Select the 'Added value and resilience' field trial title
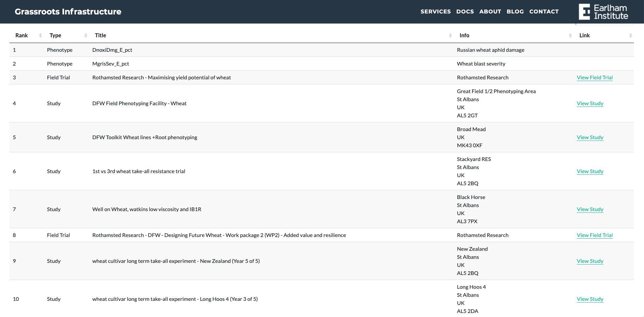 click(219, 235)
